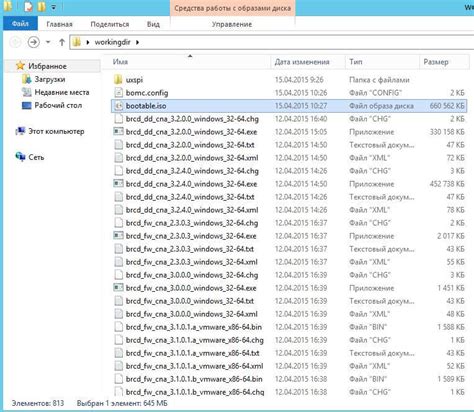The width and height of the screenshot is (474, 412).
Task: Open the recent locations dropdown arrow
Action: pos(48,42)
